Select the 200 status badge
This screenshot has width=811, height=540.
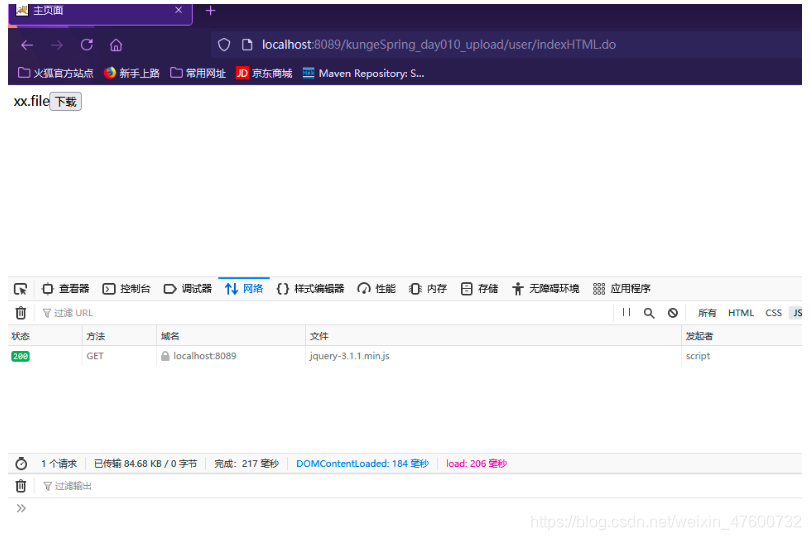(x=21, y=356)
